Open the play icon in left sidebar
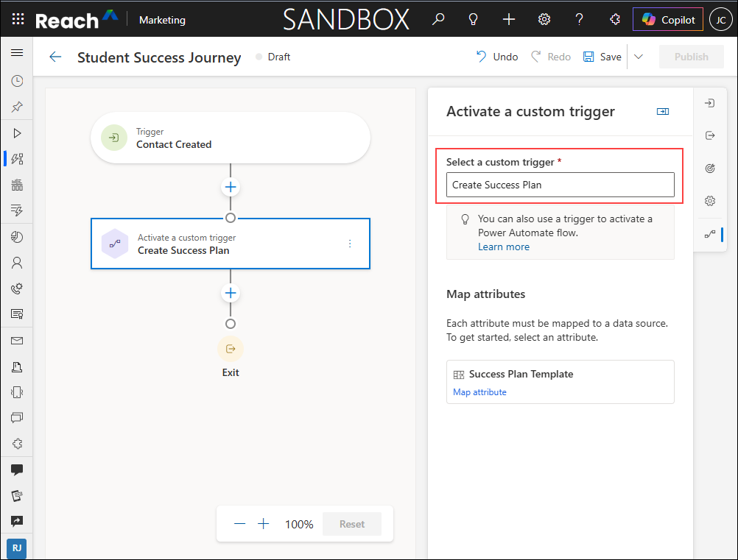Screen dimensions: 738x560 point(17,133)
